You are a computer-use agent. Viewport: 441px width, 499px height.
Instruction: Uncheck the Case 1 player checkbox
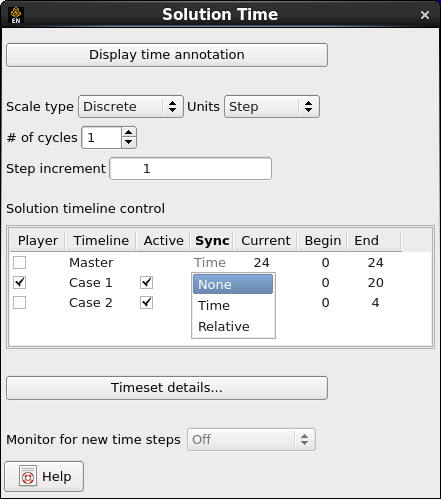19,283
